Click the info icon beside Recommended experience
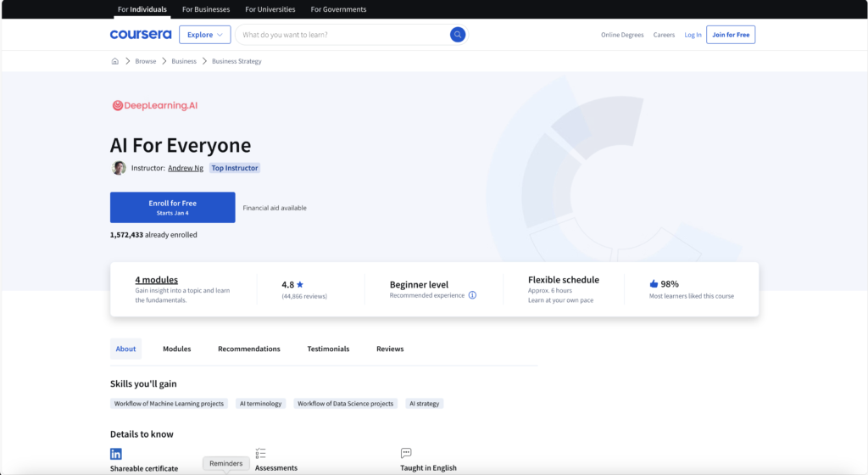Screen dimensions: 868x475 (472, 296)
